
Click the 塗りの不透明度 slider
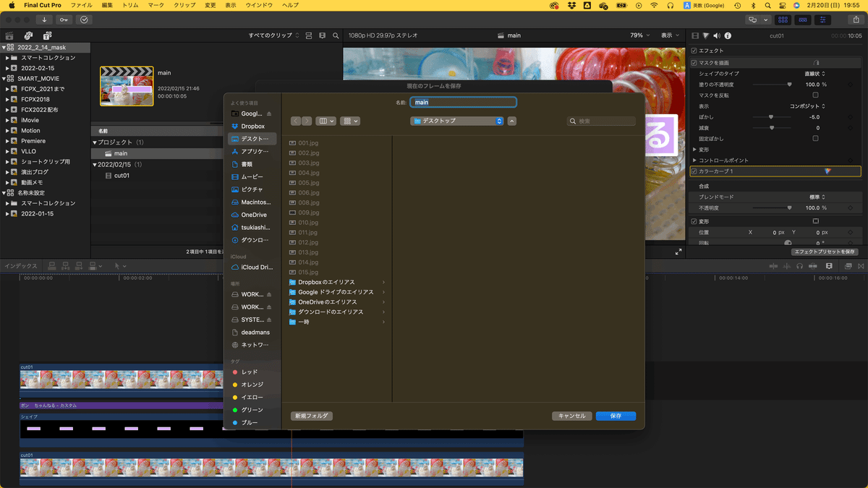tap(771, 85)
